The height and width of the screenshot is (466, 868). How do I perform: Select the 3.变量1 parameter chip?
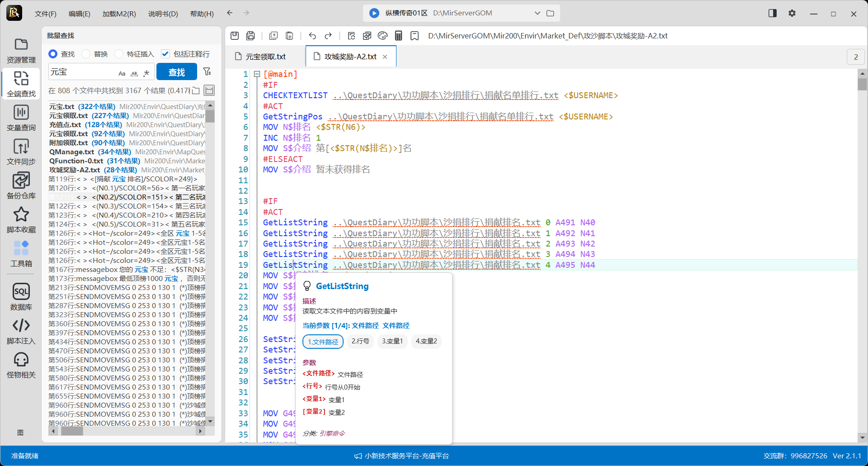[392, 341]
